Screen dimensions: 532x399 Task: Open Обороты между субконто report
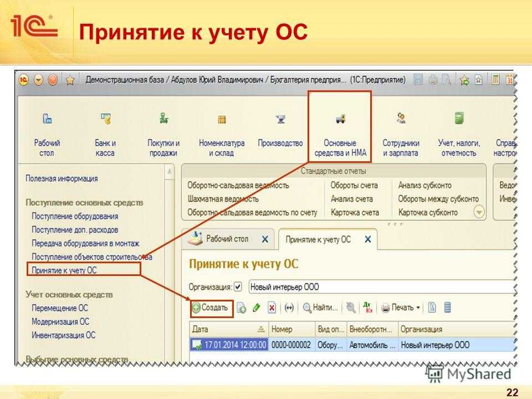tap(438, 199)
